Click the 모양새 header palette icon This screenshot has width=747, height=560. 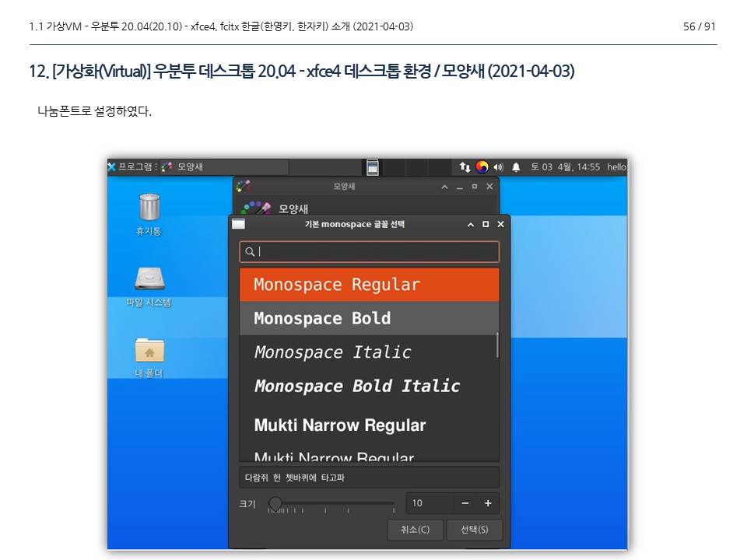[256, 208]
